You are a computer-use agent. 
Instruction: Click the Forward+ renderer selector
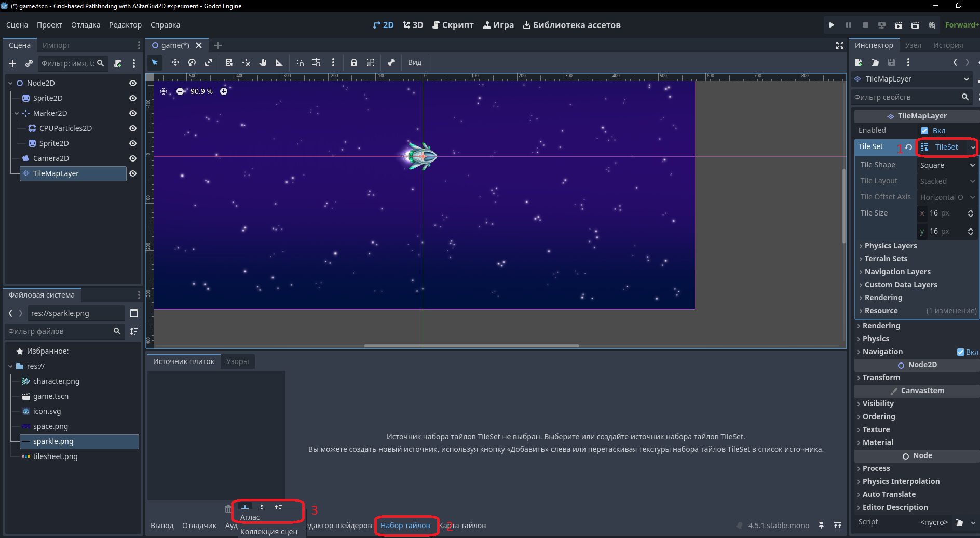point(962,25)
